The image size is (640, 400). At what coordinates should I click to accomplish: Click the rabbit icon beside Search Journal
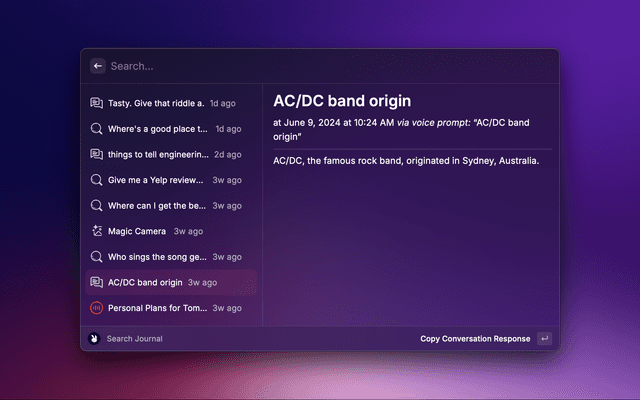pyautogui.click(x=94, y=339)
